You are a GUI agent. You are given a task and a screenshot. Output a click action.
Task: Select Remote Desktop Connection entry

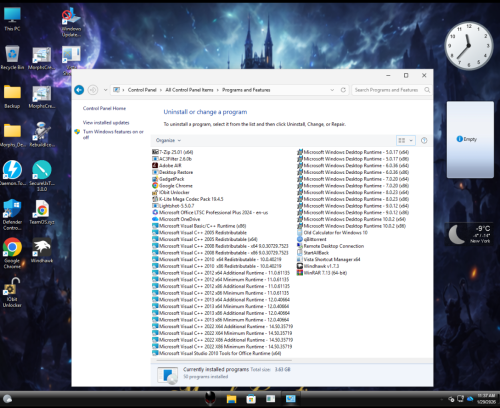[x=330, y=246]
